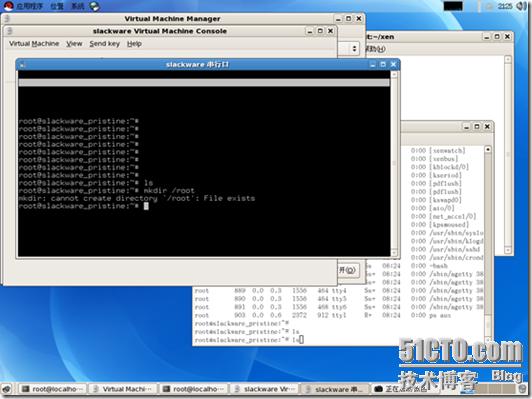Click the slackware serial console window icon
Viewport: 532px width, 399px height.
[x=23, y=64]
